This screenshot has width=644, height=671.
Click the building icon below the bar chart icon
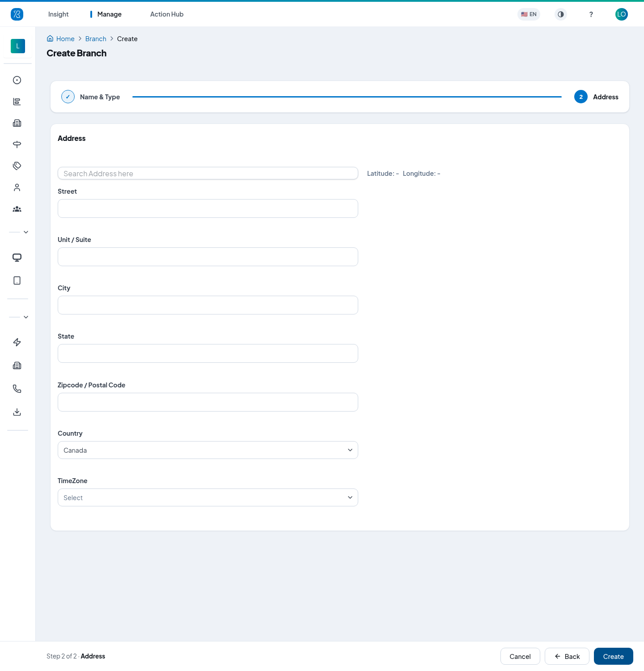click(17, 123)
